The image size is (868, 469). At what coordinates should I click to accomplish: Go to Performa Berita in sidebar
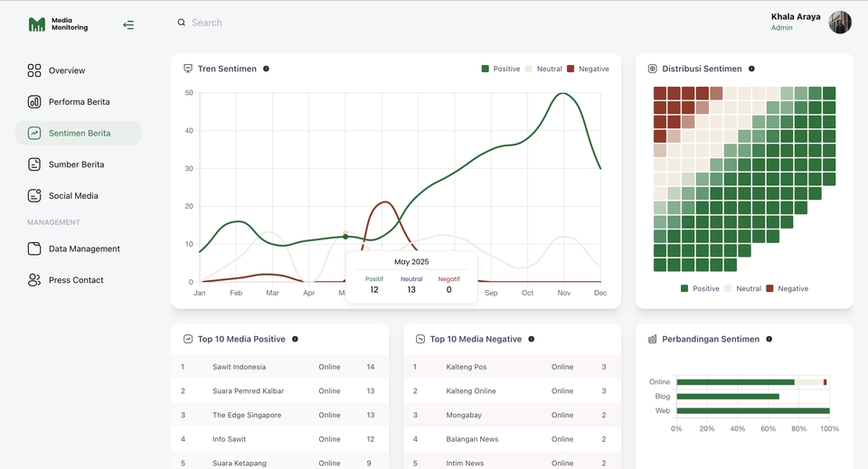[x=79, y=102]
